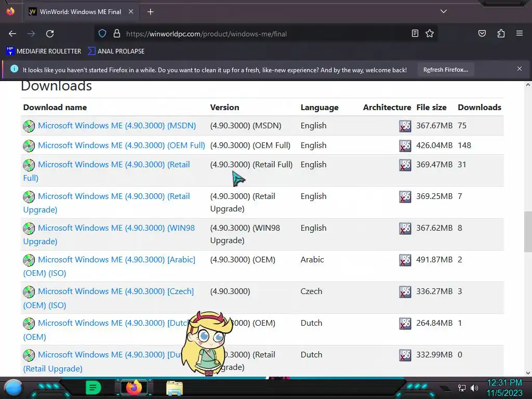
Task: Open a new tab with plus button
Action: pos(150,12)
